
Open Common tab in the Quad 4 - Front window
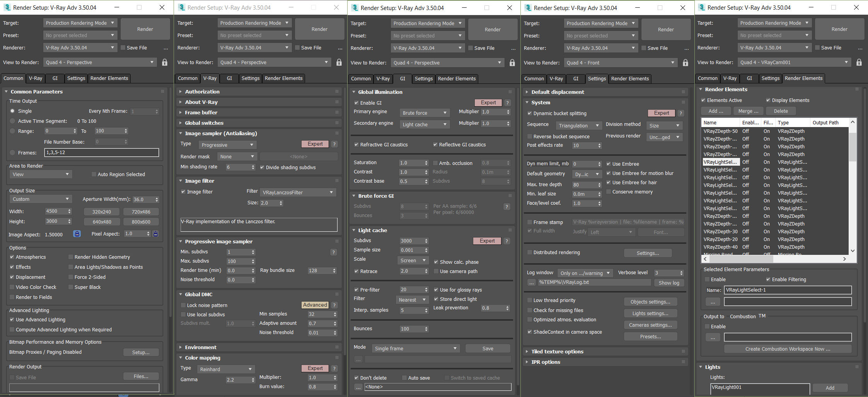(534, 78)
